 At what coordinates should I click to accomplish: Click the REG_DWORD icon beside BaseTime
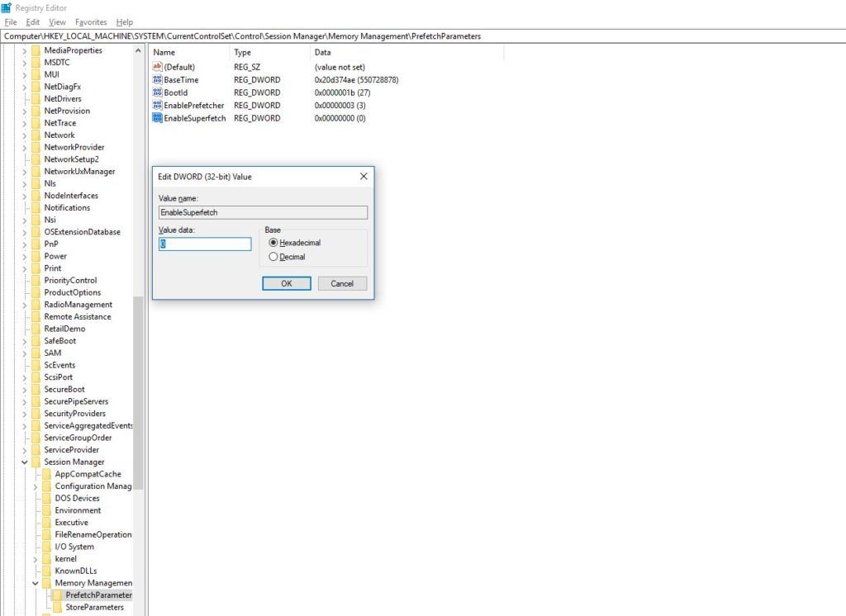[157, 79]
